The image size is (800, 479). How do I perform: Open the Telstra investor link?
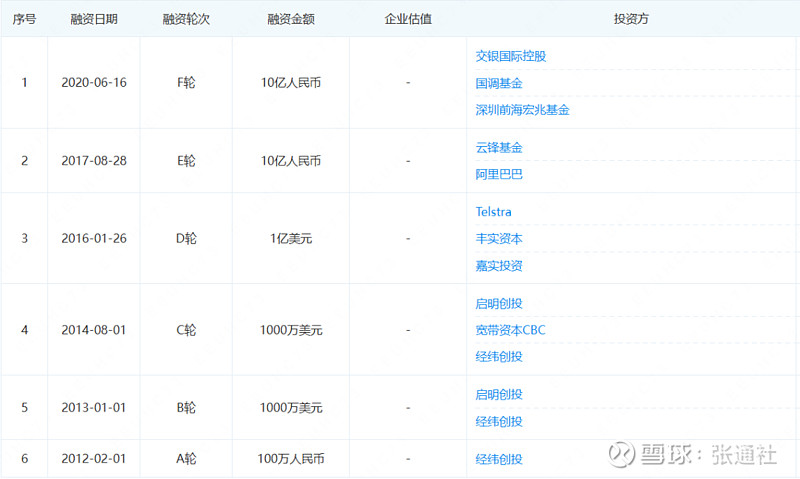click(x=493, y=212)
